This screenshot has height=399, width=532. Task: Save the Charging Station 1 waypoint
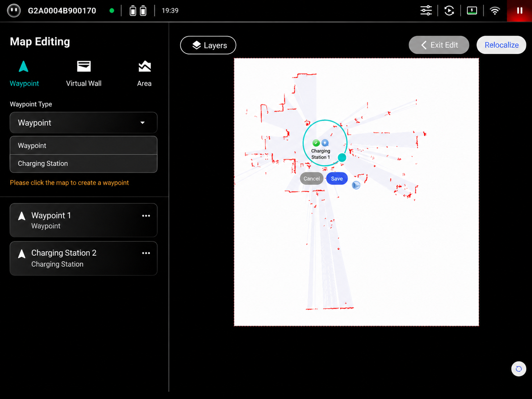coord(337,179)
